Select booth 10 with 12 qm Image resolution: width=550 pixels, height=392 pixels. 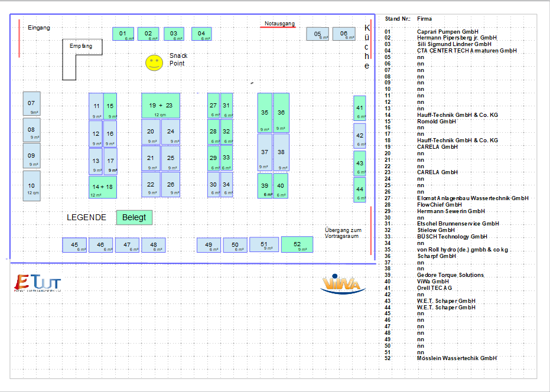(31, 186)
